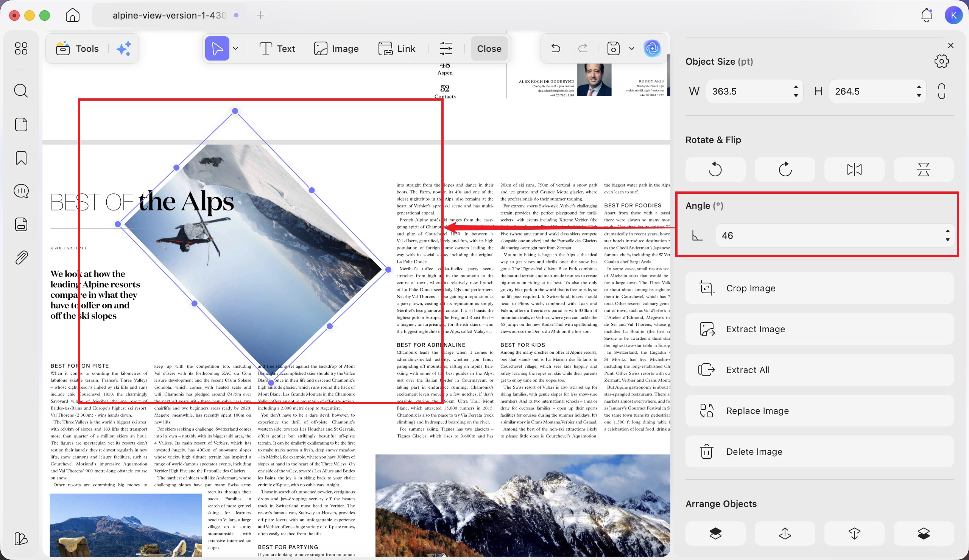Image resolution: width=969 pixels, height=560 pixels.
Task: Click Crop Image
Action: click(x=819, y=288)
